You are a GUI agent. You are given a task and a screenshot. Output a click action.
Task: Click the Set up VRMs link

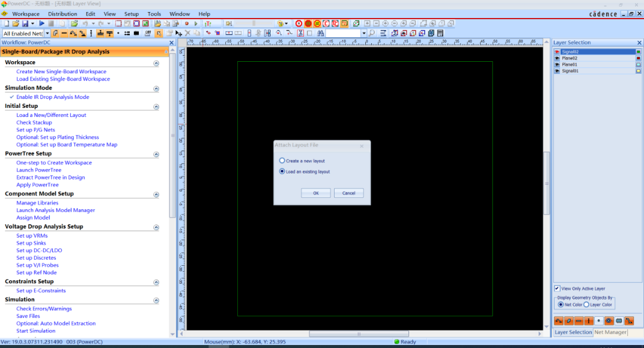pos(32,236)
